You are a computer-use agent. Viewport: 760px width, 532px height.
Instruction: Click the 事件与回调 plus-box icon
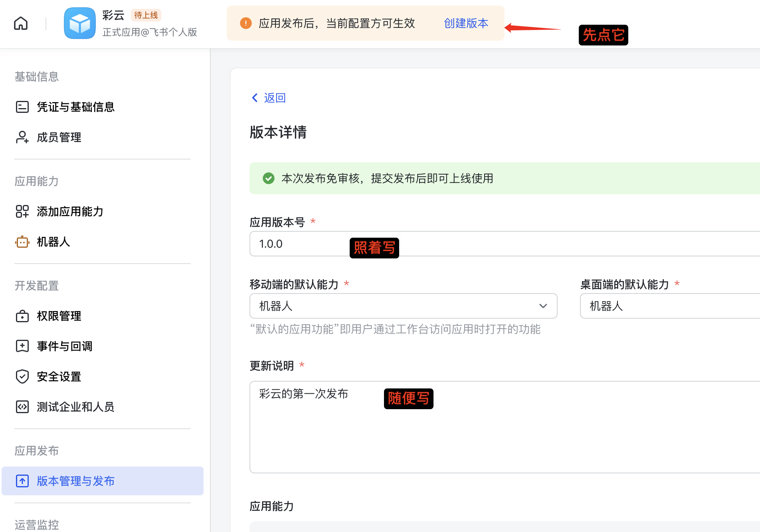click(x=22, y=346)
